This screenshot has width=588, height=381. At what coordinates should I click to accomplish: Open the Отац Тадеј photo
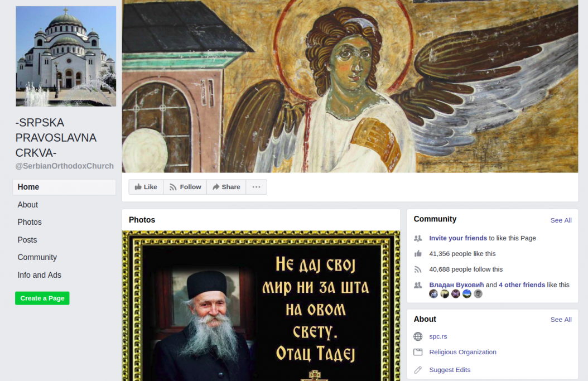pos(261,306)
